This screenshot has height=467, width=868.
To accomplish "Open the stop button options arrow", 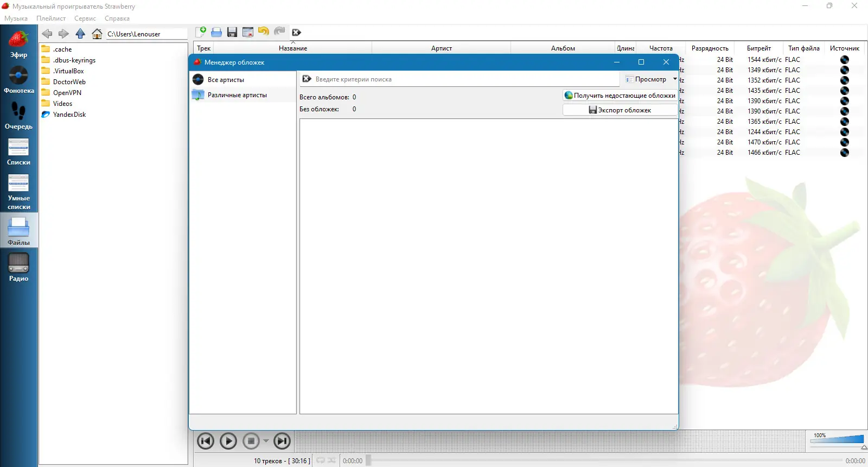I will [x=266, y=441].
